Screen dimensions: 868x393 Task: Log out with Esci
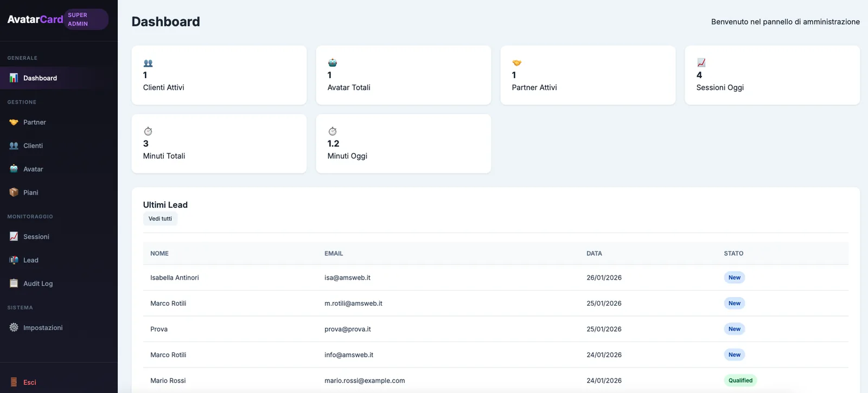[59, 382]
